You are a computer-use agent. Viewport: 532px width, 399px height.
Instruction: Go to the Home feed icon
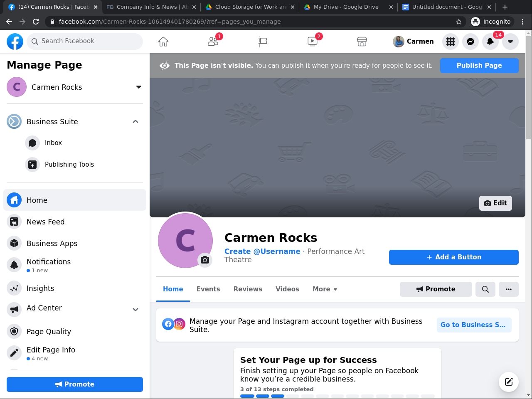coord(163,42)
